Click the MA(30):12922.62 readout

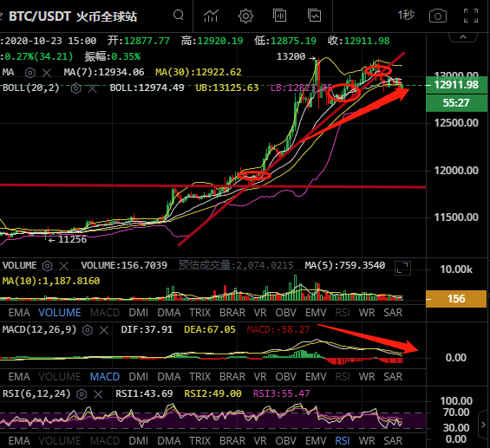click(199, 73)
